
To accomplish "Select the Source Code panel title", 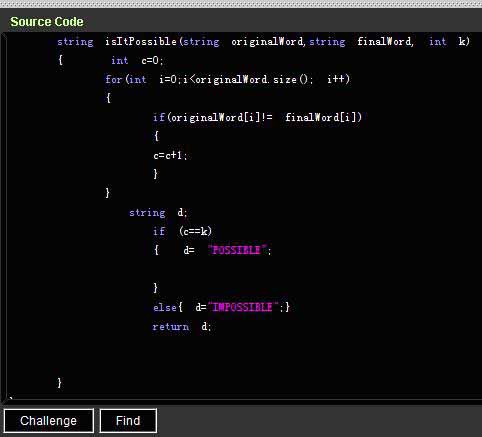I will click(47, 22).
